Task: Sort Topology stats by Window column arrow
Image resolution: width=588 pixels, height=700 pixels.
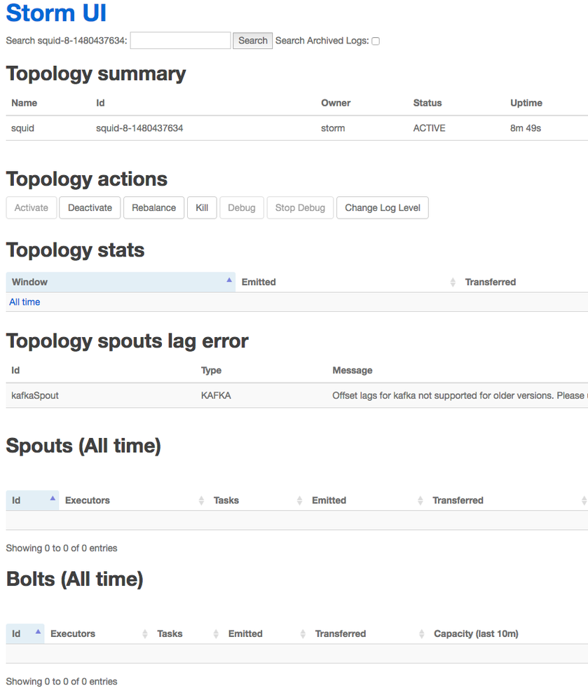Action: pyautogui.click(x=228, y=280)
